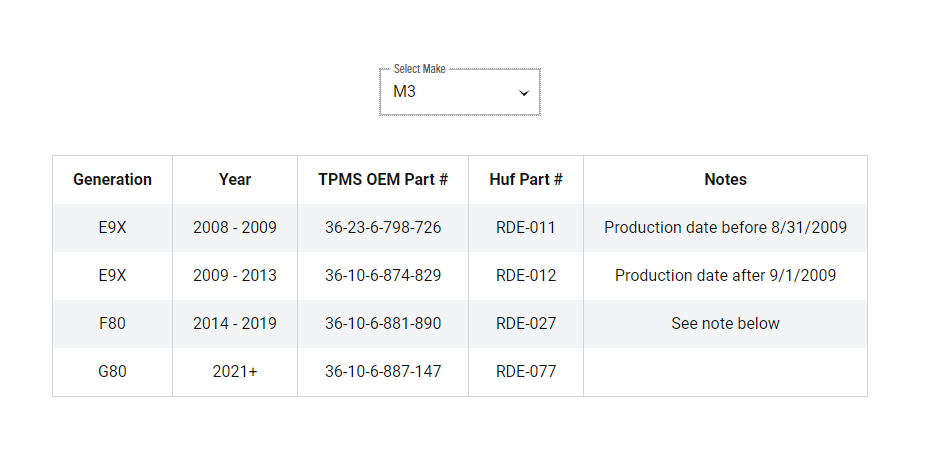The image size is (943, 475).
Task: Click Production date before 8/31/2009 note
Action: tap(725, 227)
